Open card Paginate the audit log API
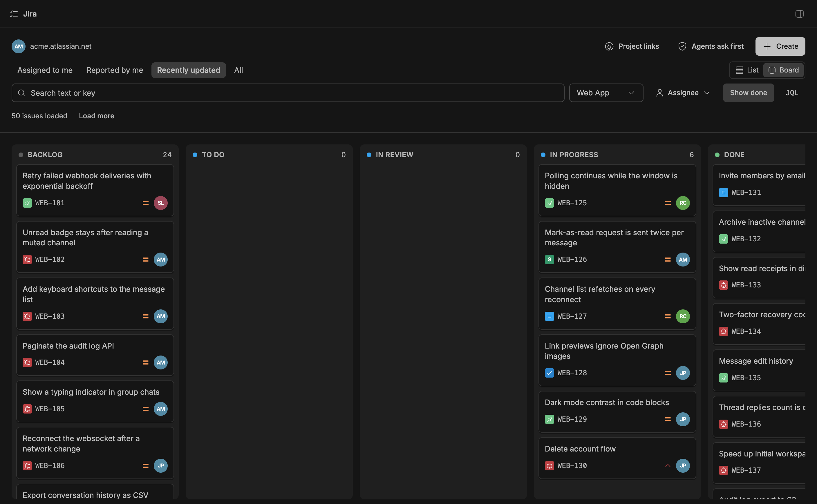This screenshot has height=504, width=817. click(95, 355)
